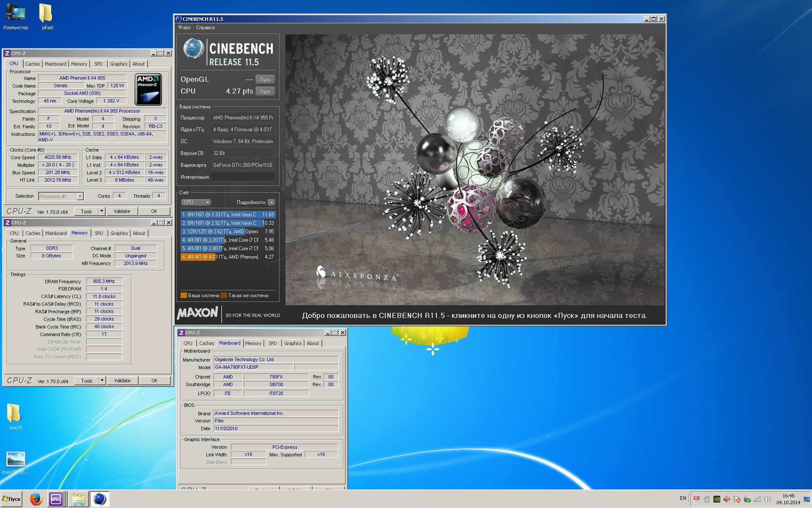Switch to CPU-Z via its taskbar icon
Screen dimensions: 812x508
[x=56, y=499]
